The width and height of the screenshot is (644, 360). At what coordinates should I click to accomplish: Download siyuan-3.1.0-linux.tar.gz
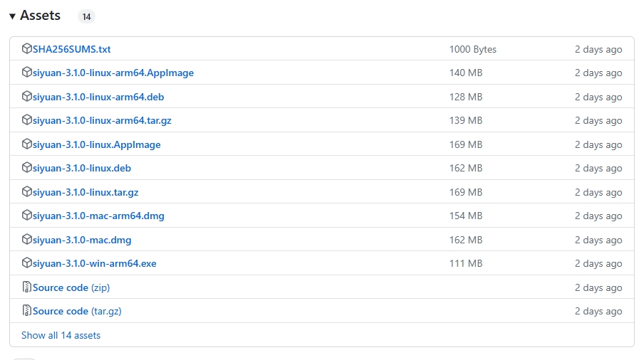coord(85,192)
